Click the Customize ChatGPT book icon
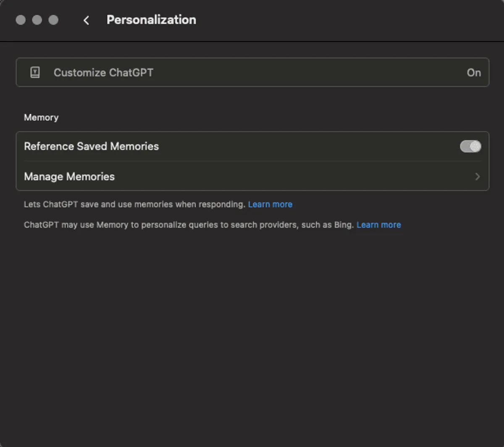 point(35,73)
